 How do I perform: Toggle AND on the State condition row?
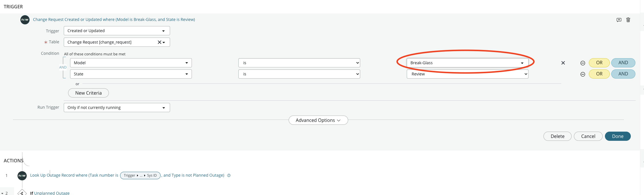[x=623, y=74]
